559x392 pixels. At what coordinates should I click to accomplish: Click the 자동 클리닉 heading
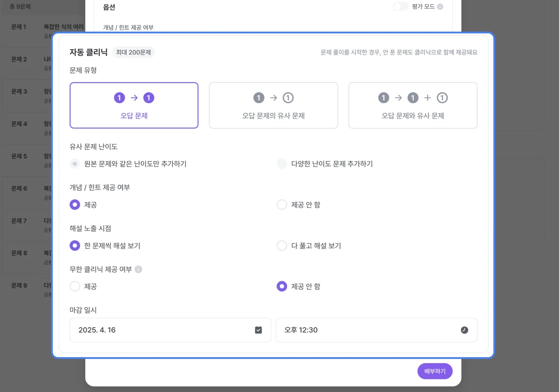click(88, 52)
